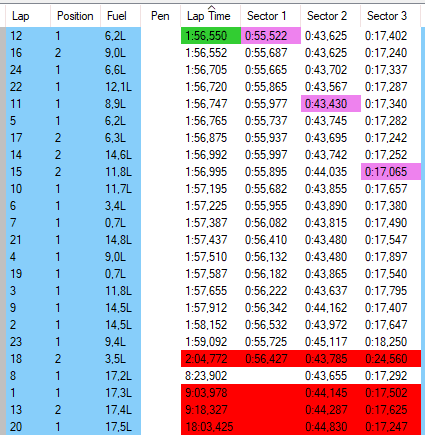This screenshot has height=441, width=425.
Task: Click fuel value 17,5L
Action: (x=118, y=427)
